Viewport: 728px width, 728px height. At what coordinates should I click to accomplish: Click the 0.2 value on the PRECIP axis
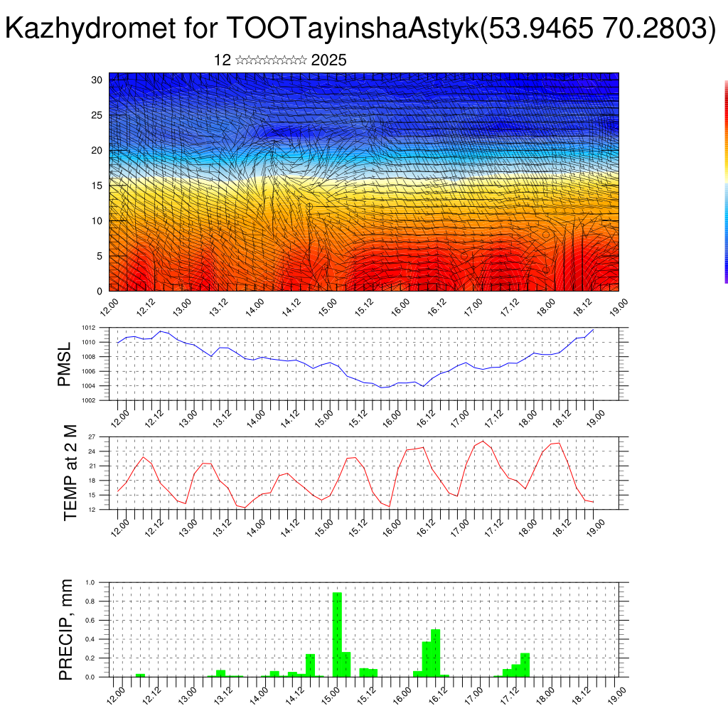click(90, 658)
